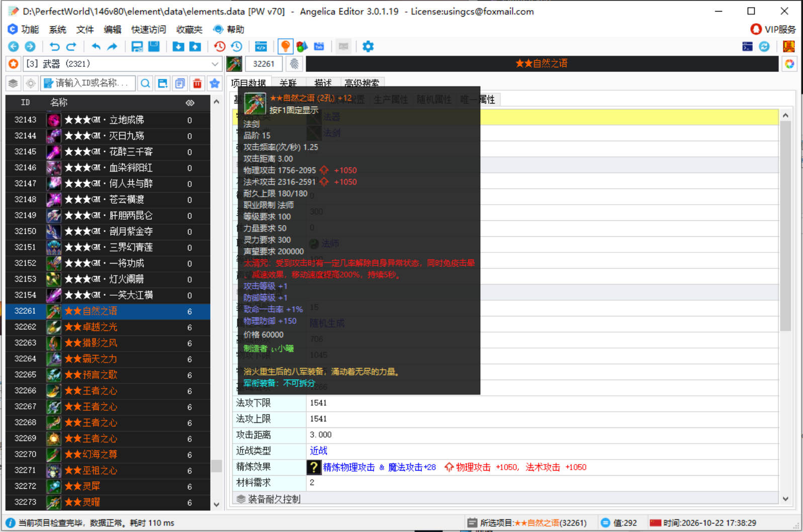Click the magnifier search icon
803x532 pixels.
(145, 83)
